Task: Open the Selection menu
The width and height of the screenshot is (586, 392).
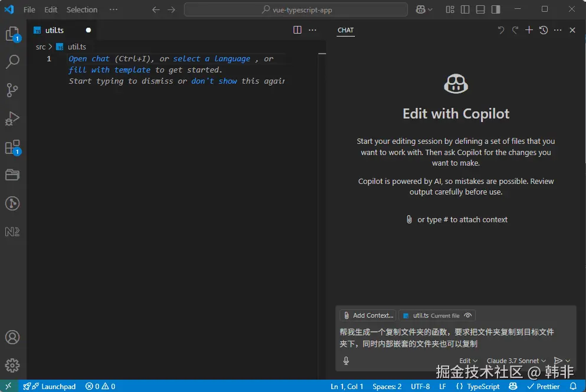Action: 82,9
